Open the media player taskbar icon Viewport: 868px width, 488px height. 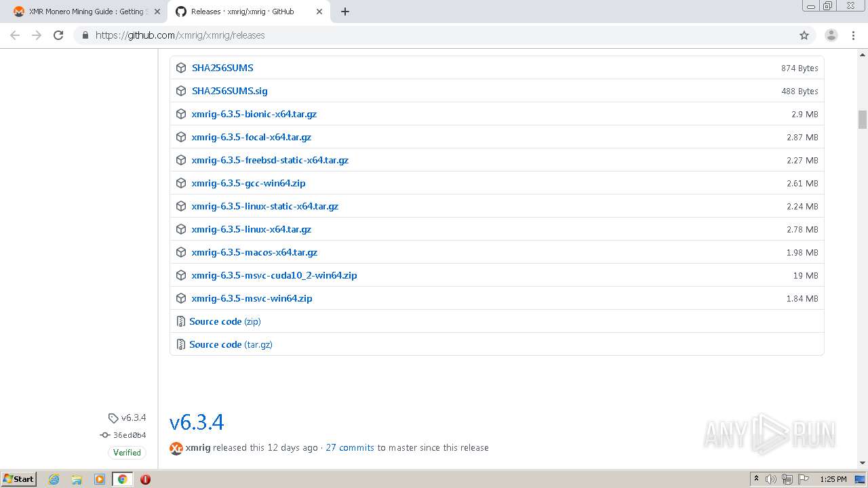100,479
